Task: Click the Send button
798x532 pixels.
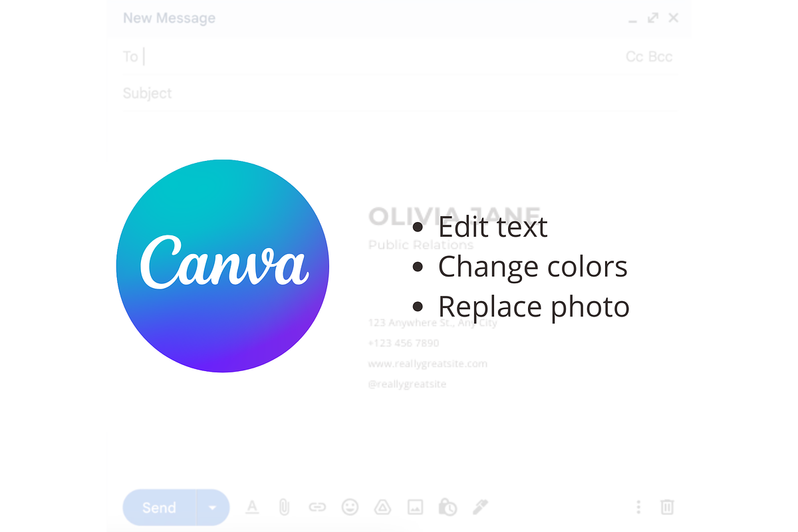Action: [x=160, y=508]
